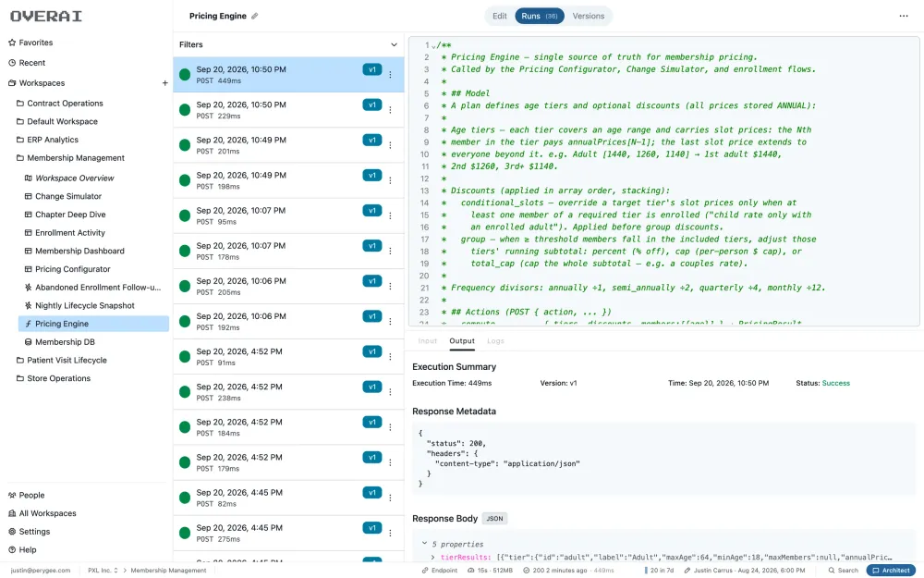The width and height of the screenshot is (924, 578).
Task: Expand the tierResults JSON property
Action: point(433,557)
